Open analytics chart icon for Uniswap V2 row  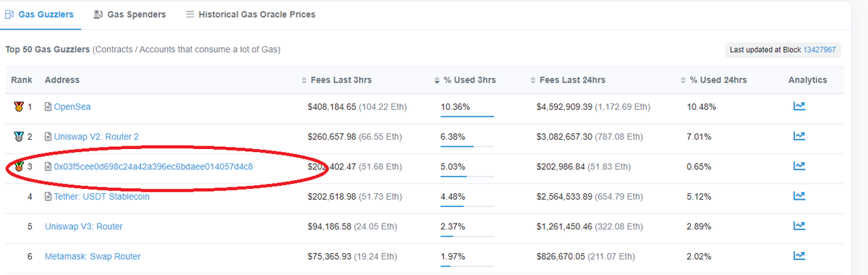coord(799,136)
